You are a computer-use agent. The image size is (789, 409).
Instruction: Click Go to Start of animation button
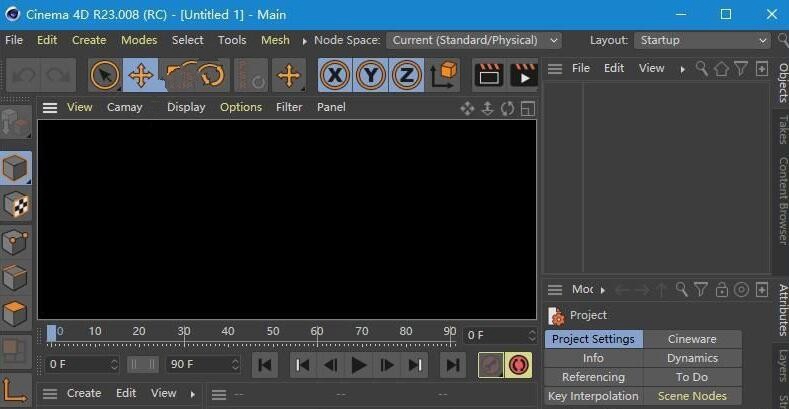pos(265,365)
